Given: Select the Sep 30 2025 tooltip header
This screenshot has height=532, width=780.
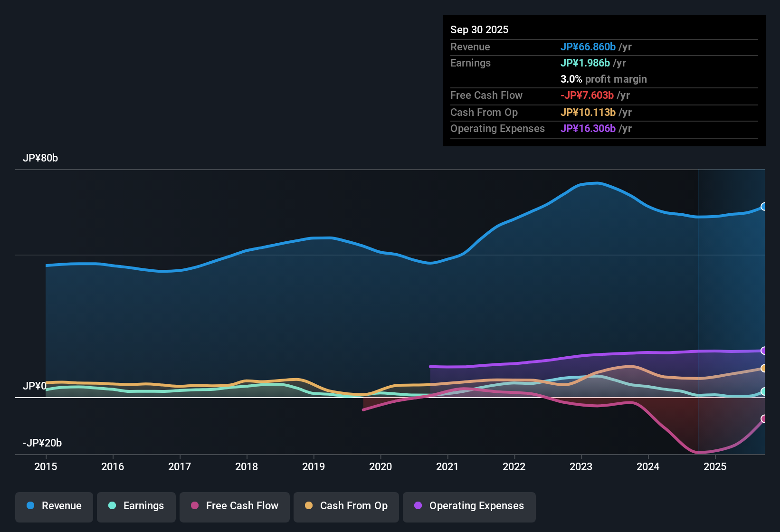Looking at the screenshot, I should coord(479,29).
